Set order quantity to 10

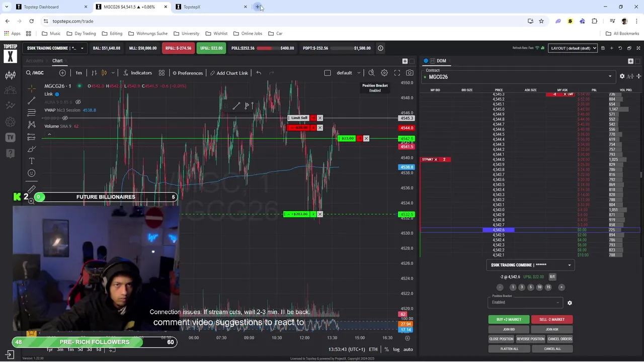click(539, 287)
